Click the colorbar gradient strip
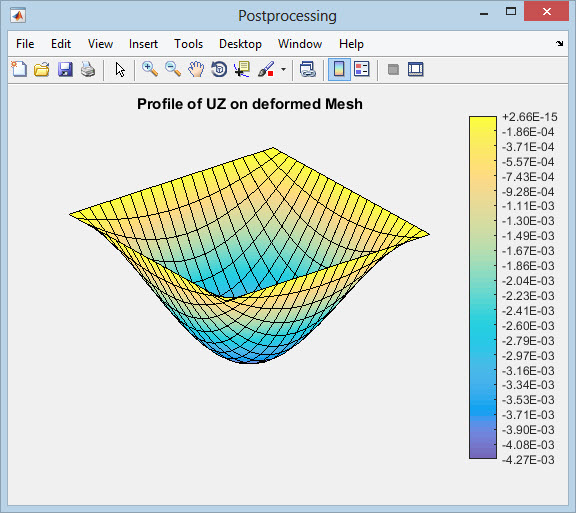The width and height of the screenshot is (576, 513). [x=483, y=287]
